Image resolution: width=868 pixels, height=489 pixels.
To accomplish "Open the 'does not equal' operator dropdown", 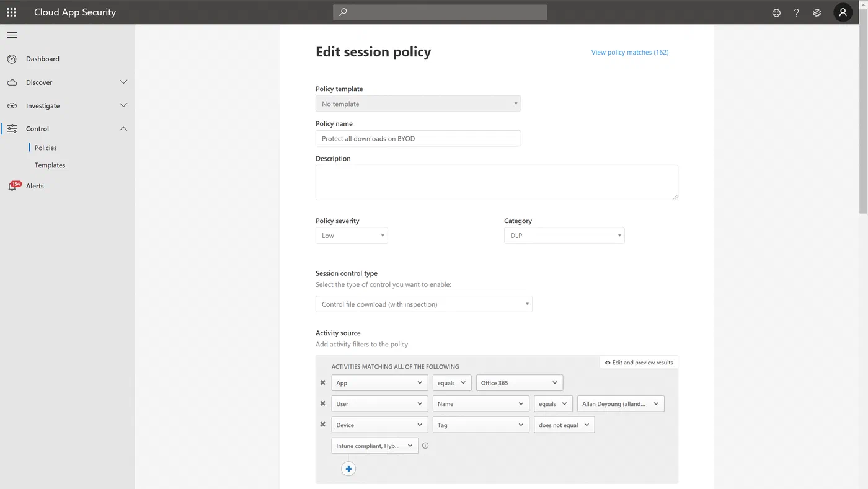I will (564, 425).
